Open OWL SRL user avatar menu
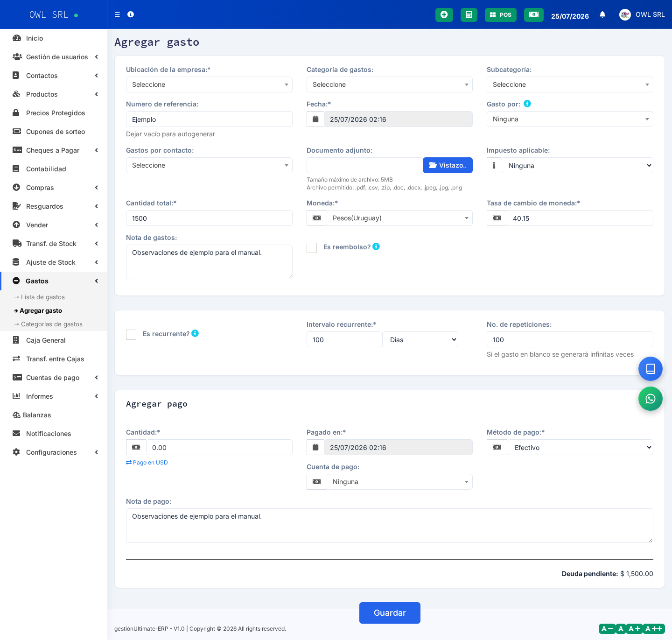This screenshot has height=640, width=672. pyautogui.click(x=642, y=14)
